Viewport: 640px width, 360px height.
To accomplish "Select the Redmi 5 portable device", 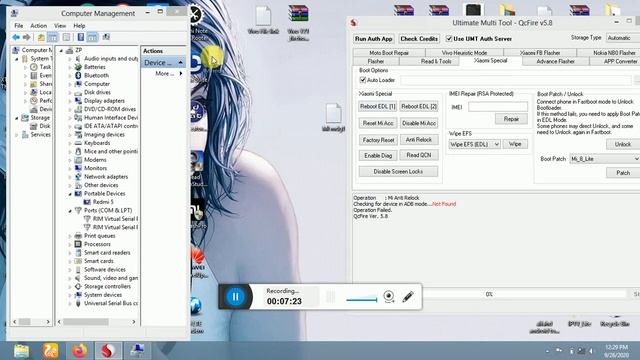I will pyautogui.click(x=103, y=202).
